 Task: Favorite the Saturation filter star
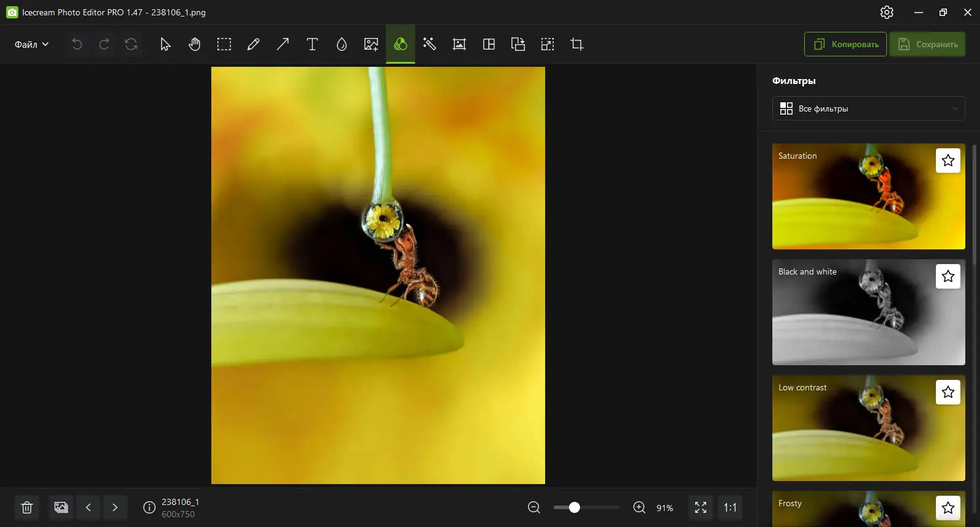948,161
